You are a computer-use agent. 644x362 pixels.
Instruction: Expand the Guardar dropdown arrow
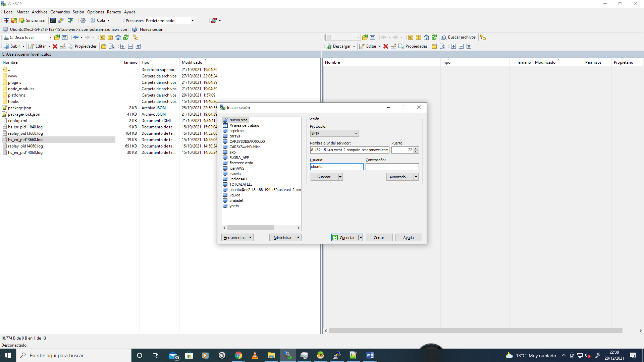click(x=340, y=177)
